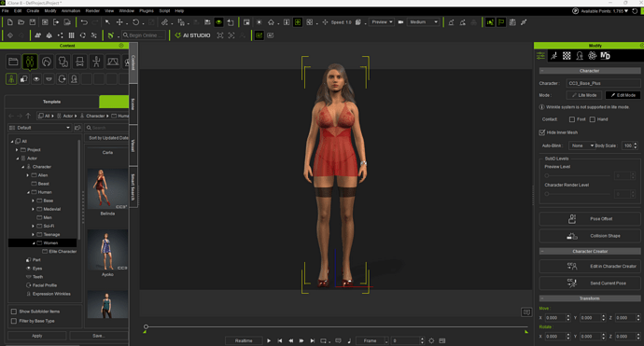Open the Motion tab in Modify panel
644x346 pixels.
553,56
